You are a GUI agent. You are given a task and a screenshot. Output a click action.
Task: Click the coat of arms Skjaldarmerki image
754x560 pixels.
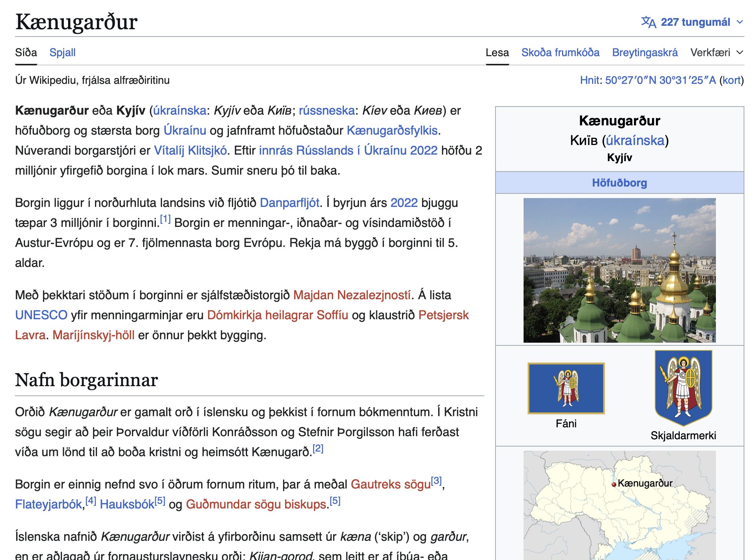point(683,388)
